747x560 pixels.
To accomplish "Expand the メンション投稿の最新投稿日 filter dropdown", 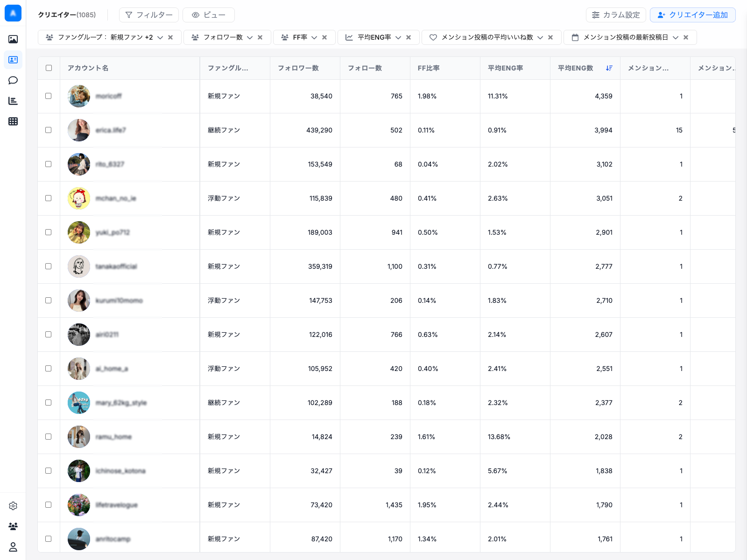I will tap(676, 37).
